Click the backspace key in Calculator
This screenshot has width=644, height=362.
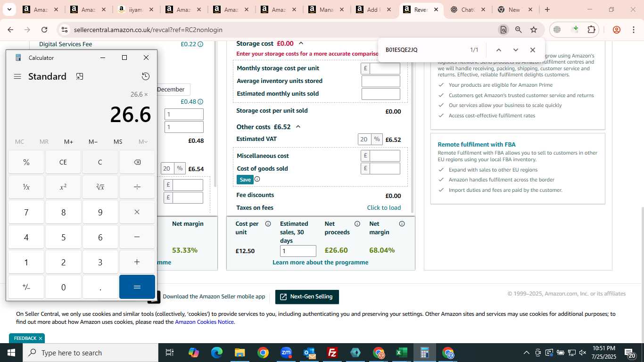tap(137, 162)
